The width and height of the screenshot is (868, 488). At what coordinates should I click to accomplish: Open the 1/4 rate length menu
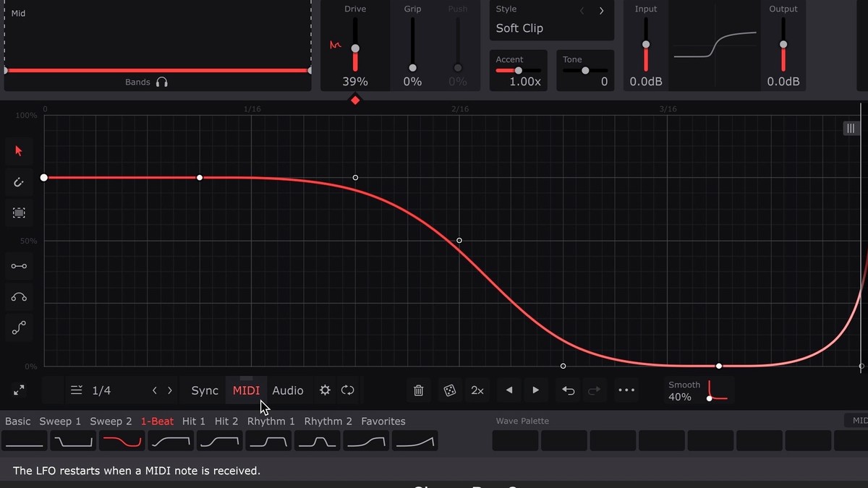[93, 390]
